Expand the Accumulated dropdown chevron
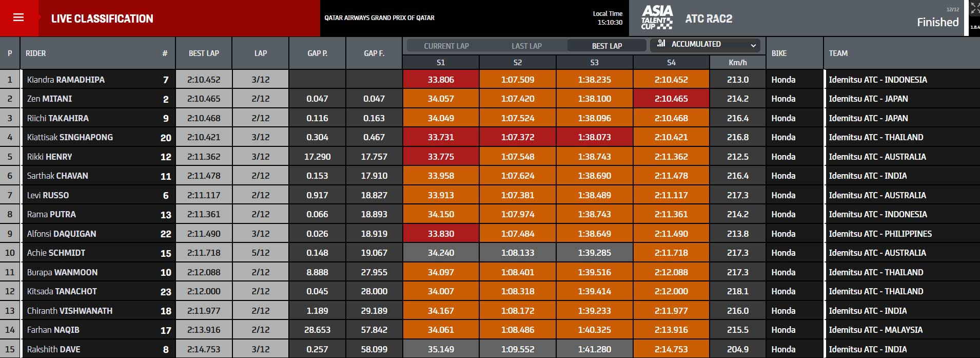 753,45
